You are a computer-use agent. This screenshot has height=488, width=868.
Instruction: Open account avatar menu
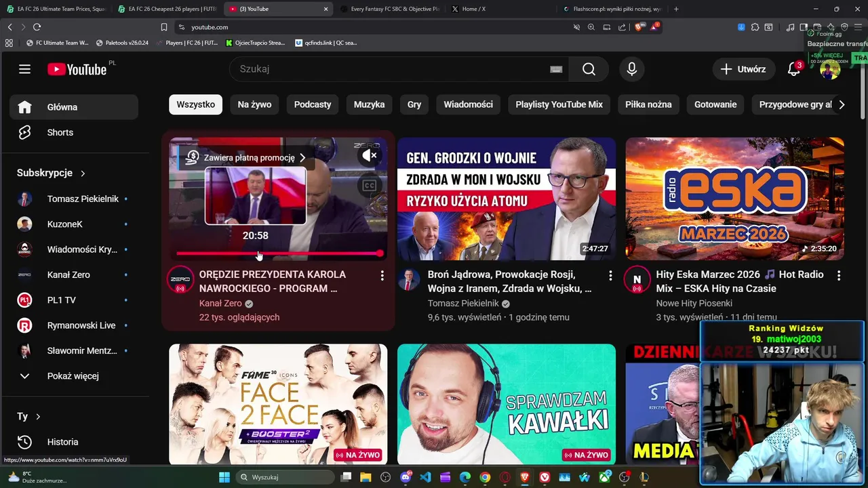[830, 69]
